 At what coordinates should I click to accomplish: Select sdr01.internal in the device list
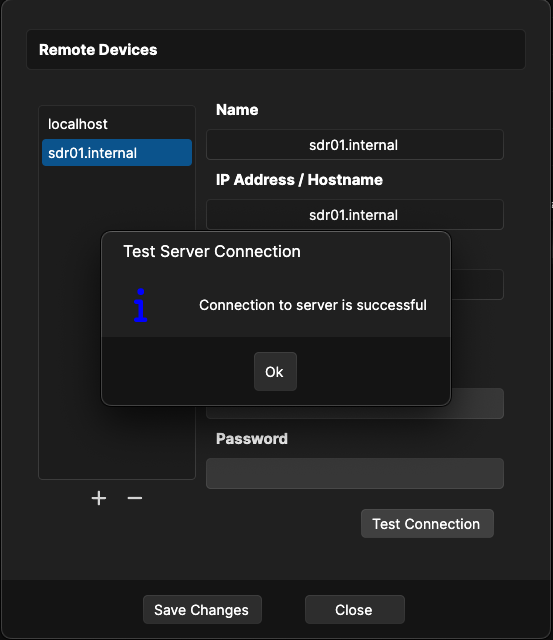click(117, 153)
